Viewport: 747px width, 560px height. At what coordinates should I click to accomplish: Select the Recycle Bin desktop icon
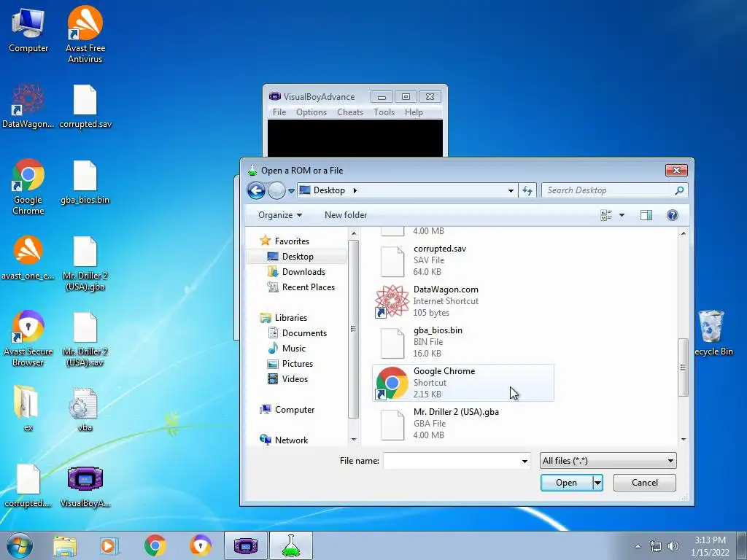tap(712, 332)
